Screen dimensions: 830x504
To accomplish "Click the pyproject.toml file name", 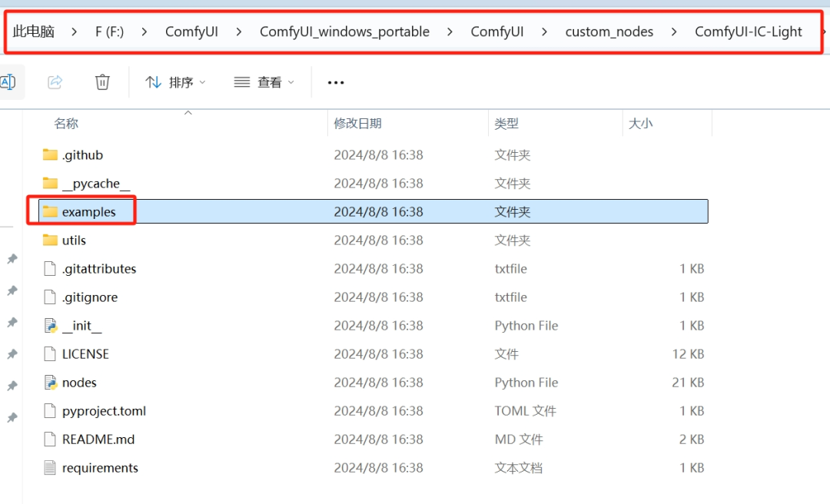I will (x=104, y=411).
